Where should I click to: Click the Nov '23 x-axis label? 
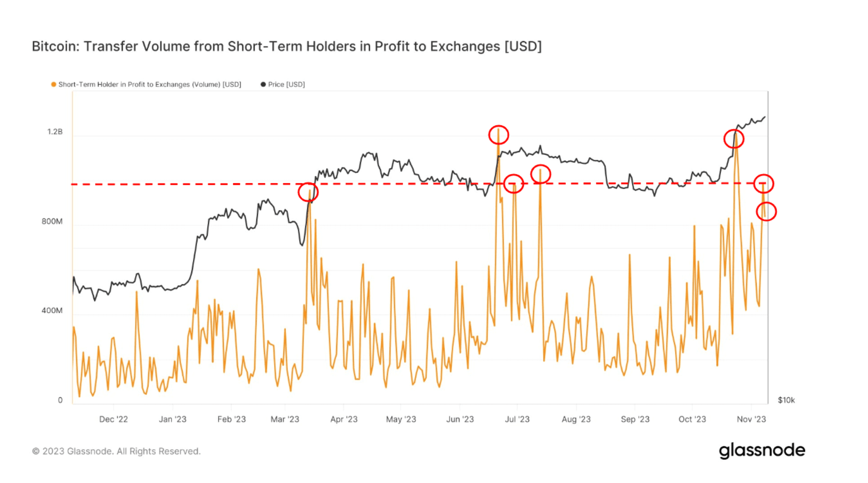coord(751,420)
